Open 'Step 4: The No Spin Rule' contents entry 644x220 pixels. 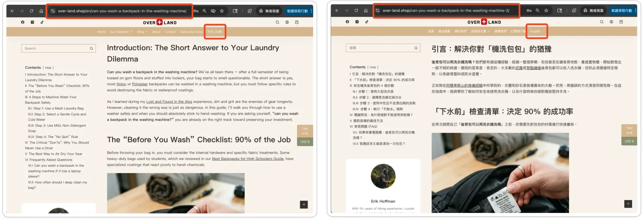53,137
